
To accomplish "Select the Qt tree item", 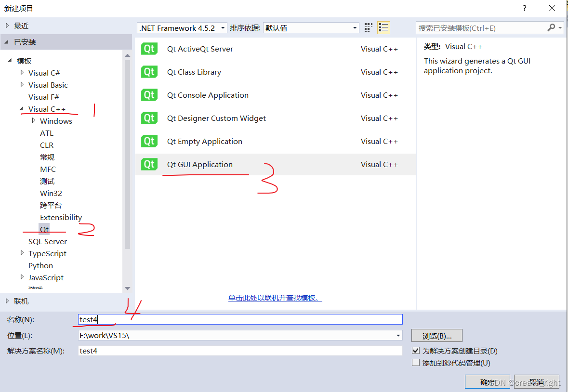I will pyautogui.click(x=44, y=229).
